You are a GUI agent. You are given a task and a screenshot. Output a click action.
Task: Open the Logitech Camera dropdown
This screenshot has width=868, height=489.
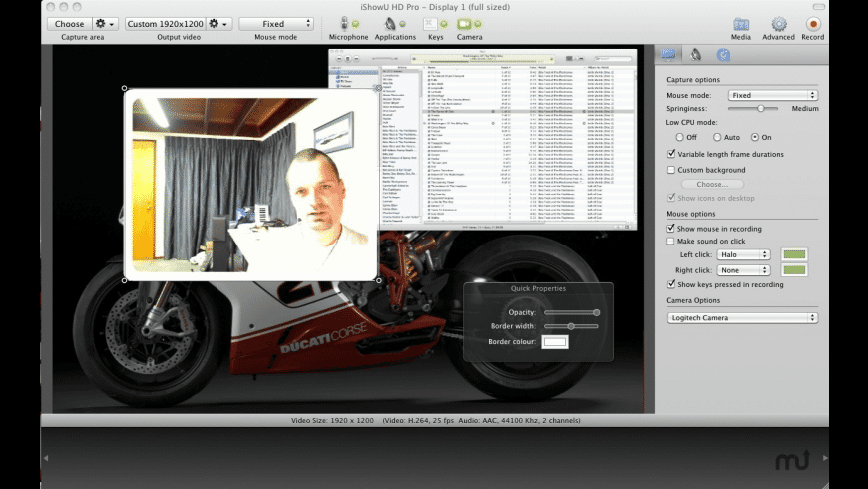[x=742, y=318]
